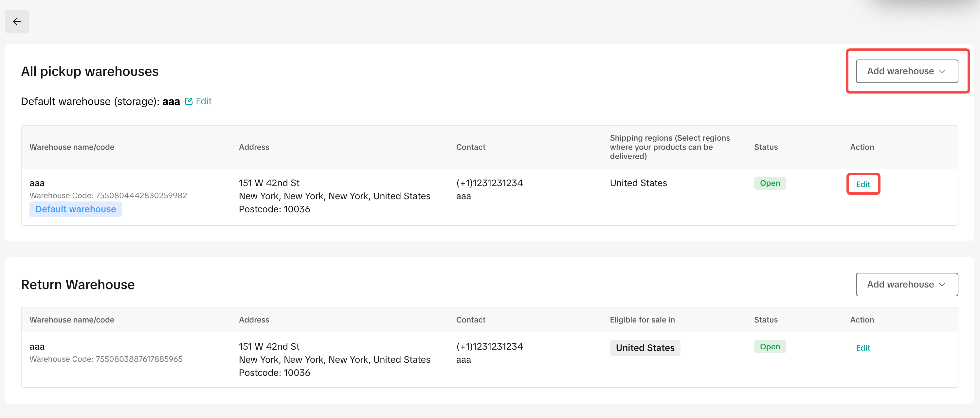Click the Shipping regions column header
The image size is (980, 418).
click(670, 147)
